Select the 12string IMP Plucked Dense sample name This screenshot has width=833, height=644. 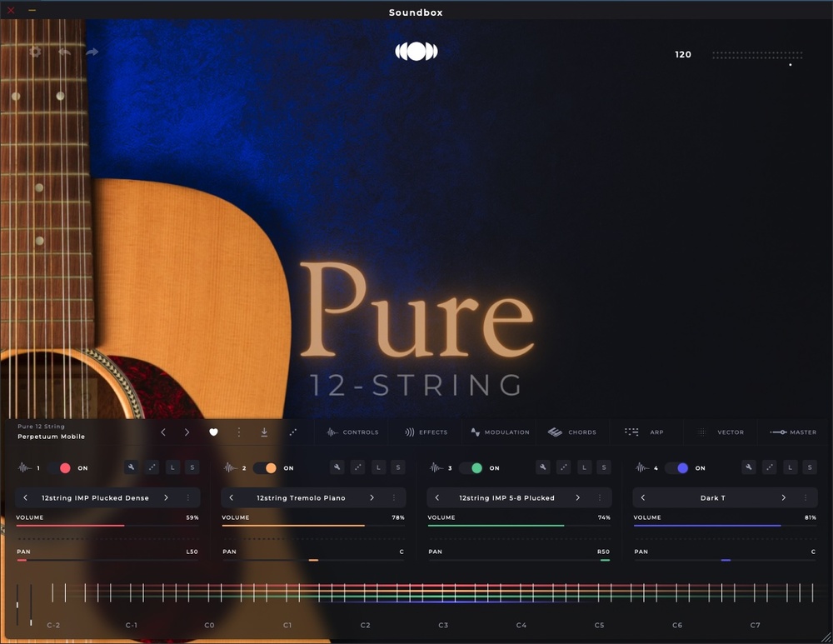click(95, 498)
